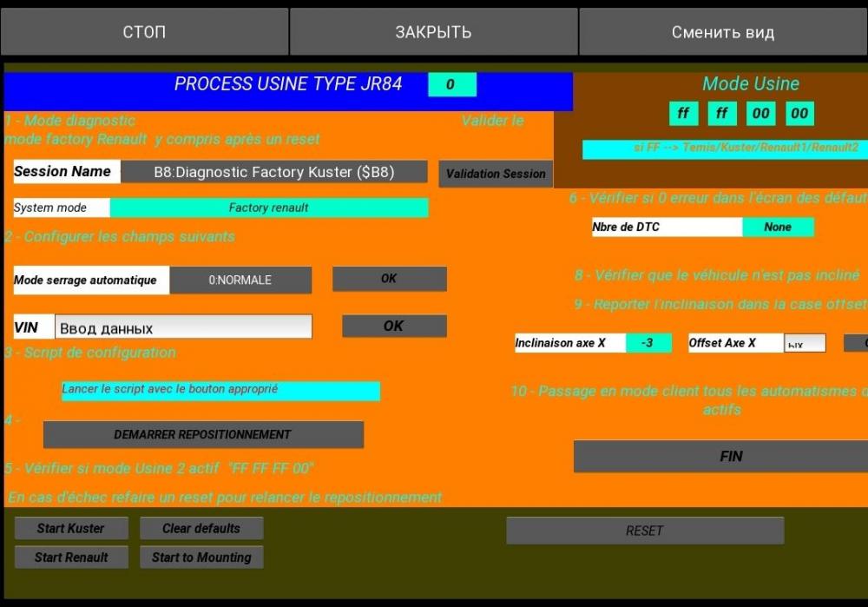The image size is (868, 607).
Task: Open the Mode serrage automatique dropdown
Action: click(240, 280)
